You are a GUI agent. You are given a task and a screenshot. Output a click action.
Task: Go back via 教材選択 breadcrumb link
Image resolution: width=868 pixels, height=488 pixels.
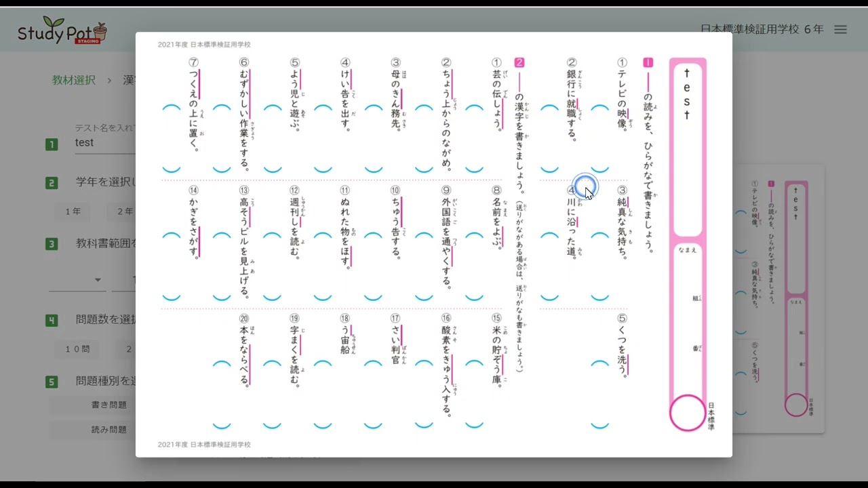click(x=74, y=80)
